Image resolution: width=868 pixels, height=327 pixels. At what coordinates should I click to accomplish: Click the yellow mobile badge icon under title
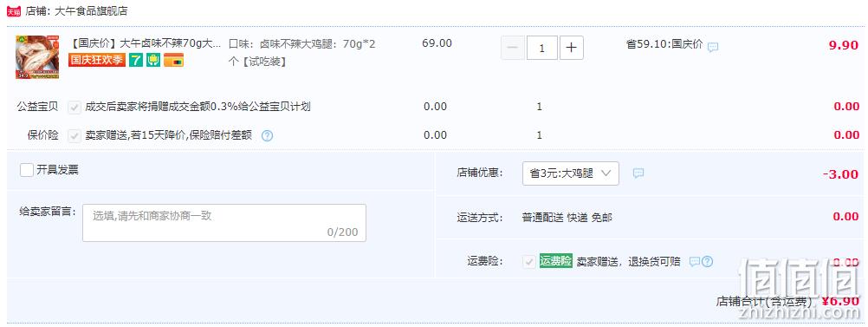pos(153,61)
